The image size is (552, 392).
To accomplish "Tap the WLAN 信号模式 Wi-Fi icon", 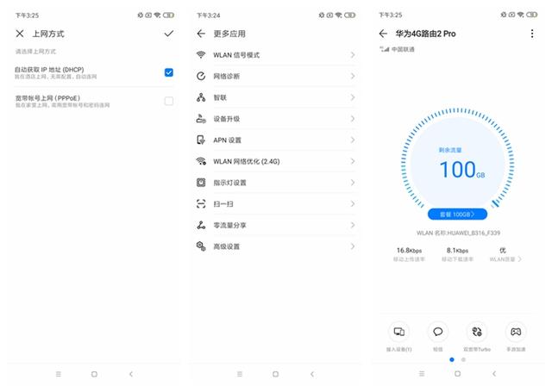I will 201,55.
